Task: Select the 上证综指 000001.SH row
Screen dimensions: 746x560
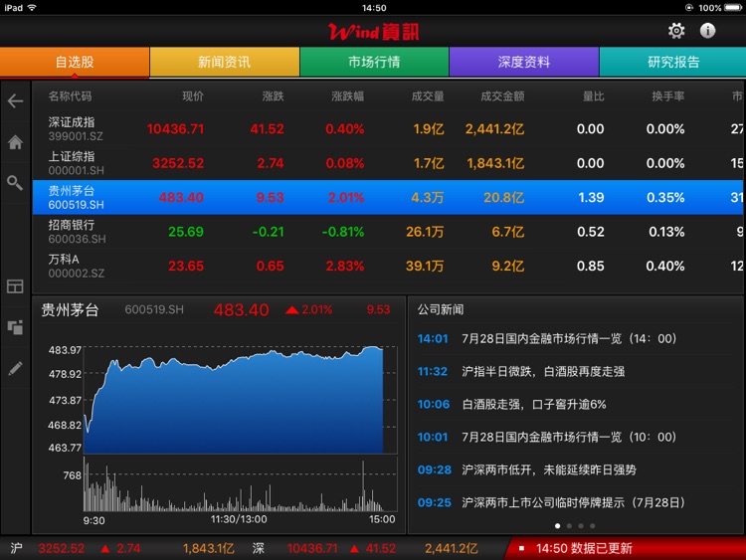Action: pyautogui.click(x=388, y=163)
